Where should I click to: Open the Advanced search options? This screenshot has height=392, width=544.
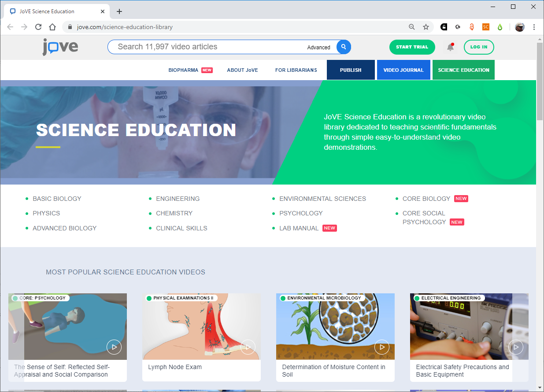pos(318,47)
